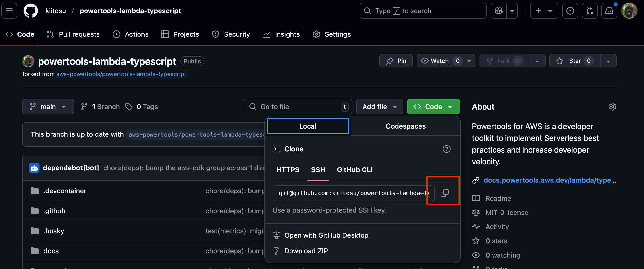Open the hamburger navigation menu
The height and width of the screenshot is (269, 644).
click(x=9, y=11)
